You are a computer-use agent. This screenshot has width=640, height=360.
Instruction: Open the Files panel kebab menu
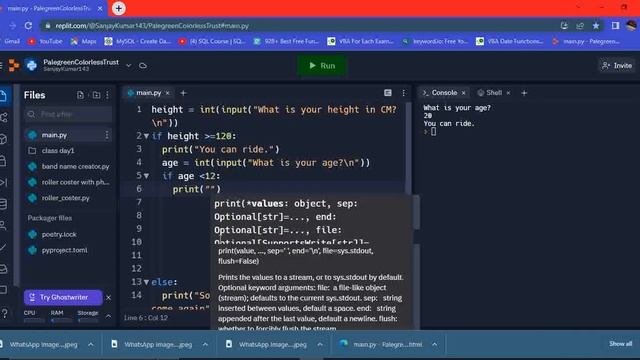(x=107, y=95)
